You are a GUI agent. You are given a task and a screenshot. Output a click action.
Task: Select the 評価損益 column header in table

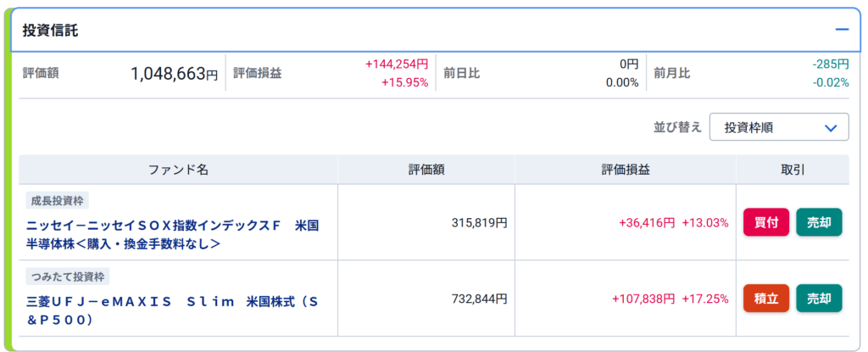tap(626, 170)
